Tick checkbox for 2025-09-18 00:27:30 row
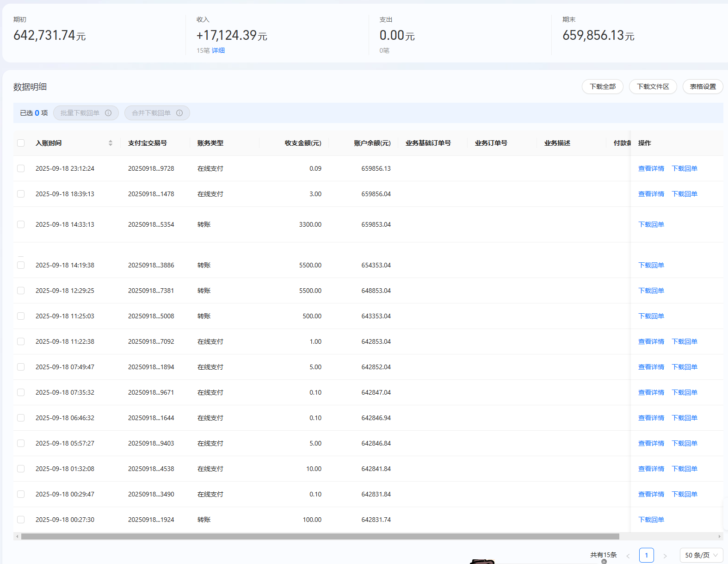 pos(21,520)
